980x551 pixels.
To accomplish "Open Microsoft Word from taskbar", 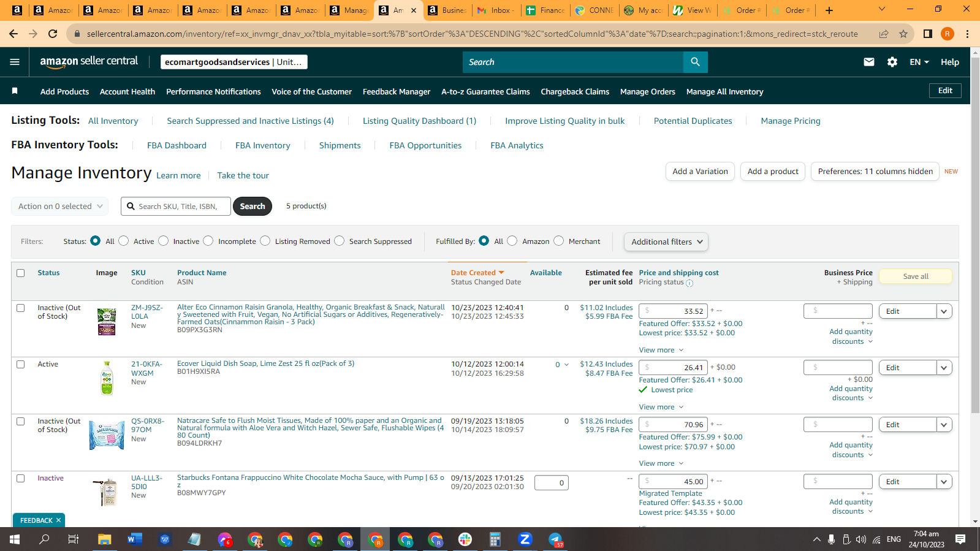I will tap(134, 539).
